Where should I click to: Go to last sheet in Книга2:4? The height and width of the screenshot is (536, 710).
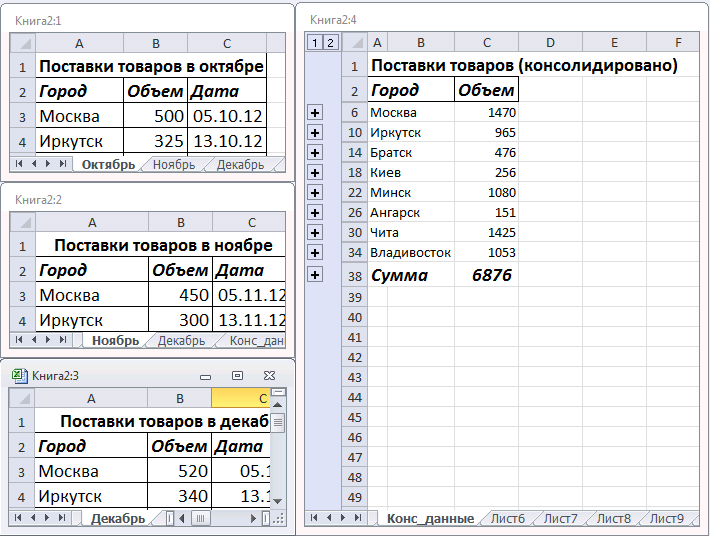point(358,517)
